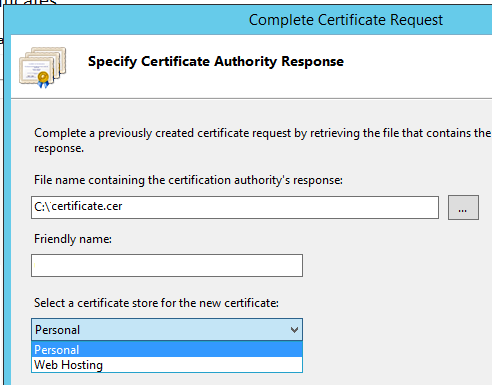492x385 pixels.
Task: Click into the Friendly name text box
Action: (x=167, y=266)
